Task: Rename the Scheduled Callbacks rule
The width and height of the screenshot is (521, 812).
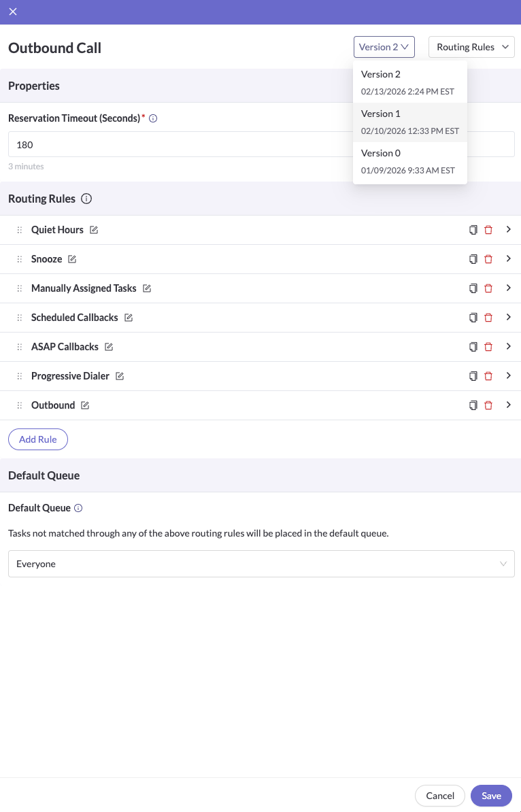Action: [127, 317]
